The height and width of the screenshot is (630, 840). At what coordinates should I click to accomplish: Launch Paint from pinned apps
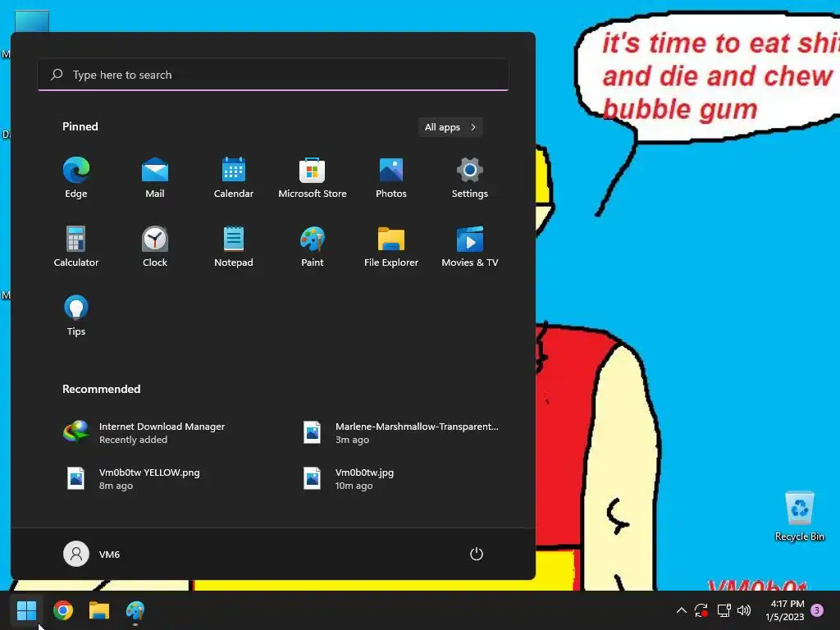point(313,246)
